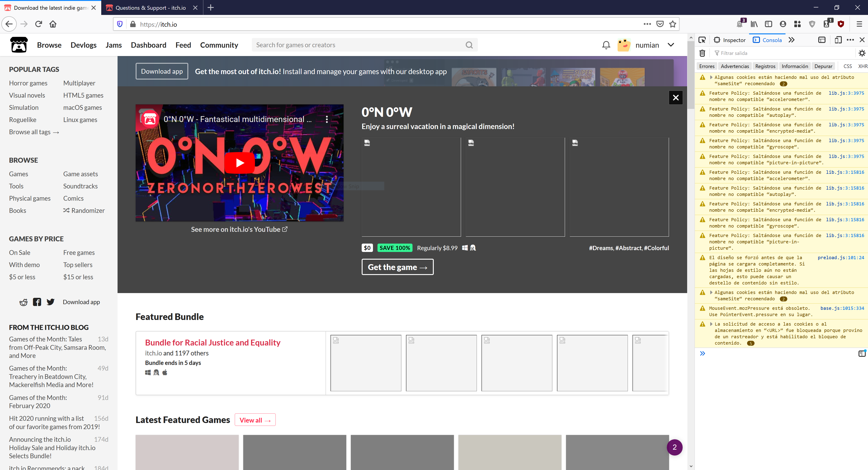Click the itch.io logo icon
The height and width of the screenshot is (470, 868).
coord(19,45)
